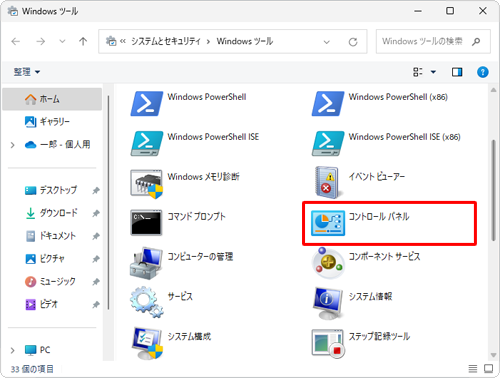Open the Windows PowerShell ISE icon

coord(147,144)
